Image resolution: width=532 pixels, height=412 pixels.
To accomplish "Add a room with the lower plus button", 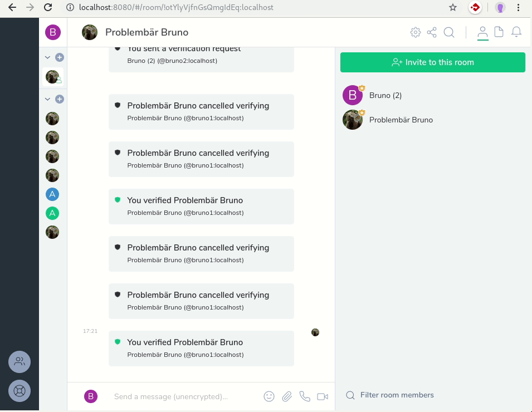I will tap(60, 99).
